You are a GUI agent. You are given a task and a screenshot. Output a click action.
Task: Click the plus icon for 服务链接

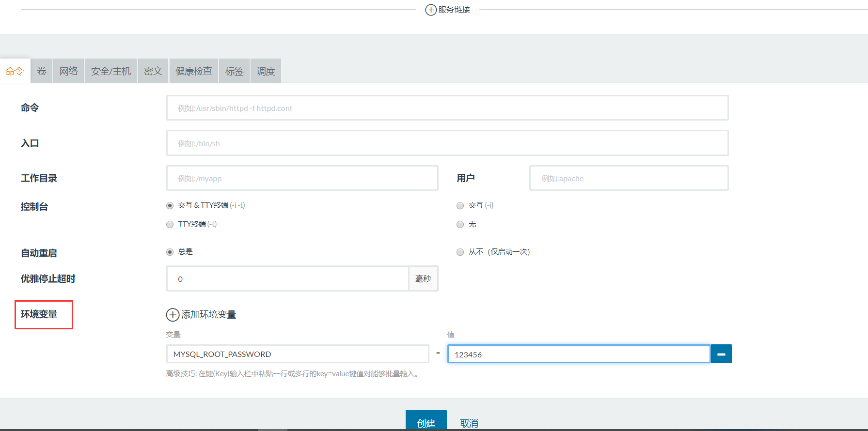430,10
